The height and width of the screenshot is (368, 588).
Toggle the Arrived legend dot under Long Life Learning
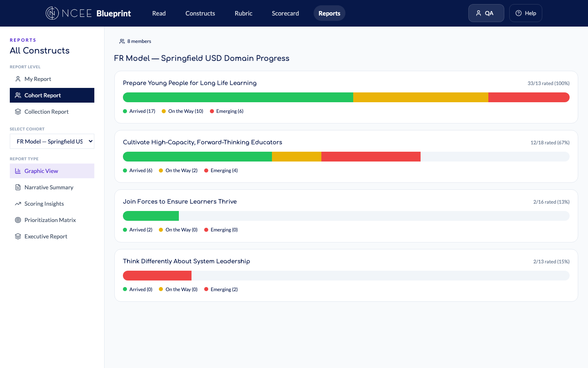coord(125,111)
